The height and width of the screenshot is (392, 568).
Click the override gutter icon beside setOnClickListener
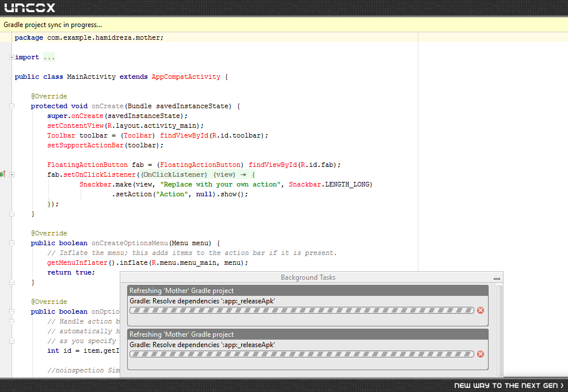click(2, 174)
